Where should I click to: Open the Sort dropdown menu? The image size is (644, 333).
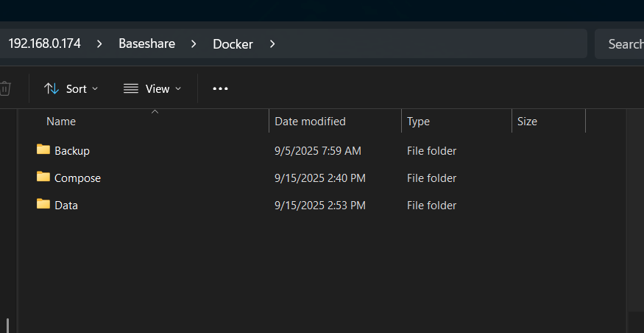tap(71, 88)
